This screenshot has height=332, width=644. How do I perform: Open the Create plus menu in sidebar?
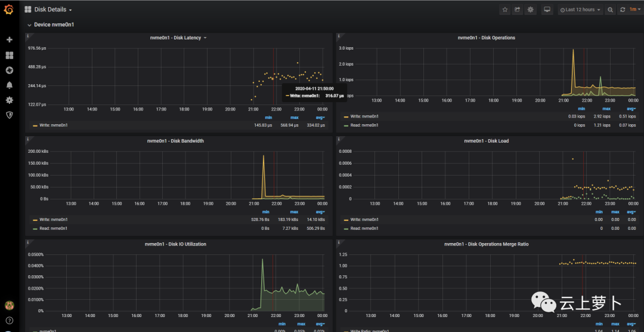(9, 40)
